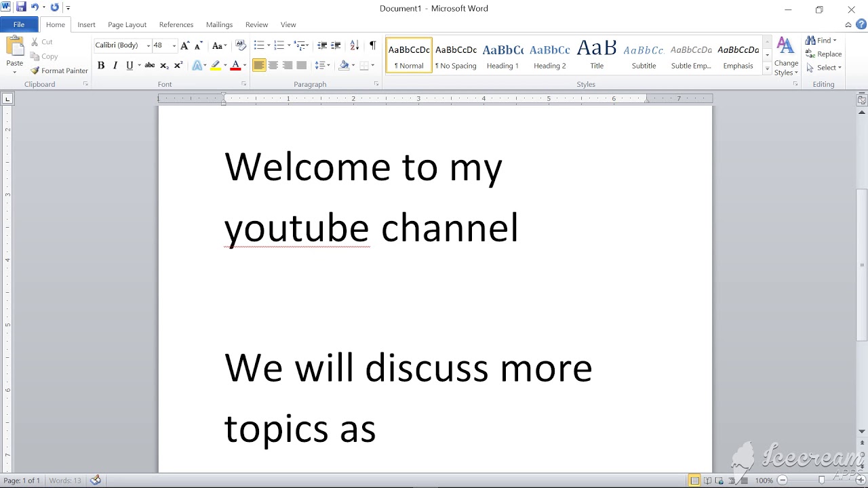Click the Undo icon in title bar
Viewport: 868px width, 488px height.
point(35,7)
